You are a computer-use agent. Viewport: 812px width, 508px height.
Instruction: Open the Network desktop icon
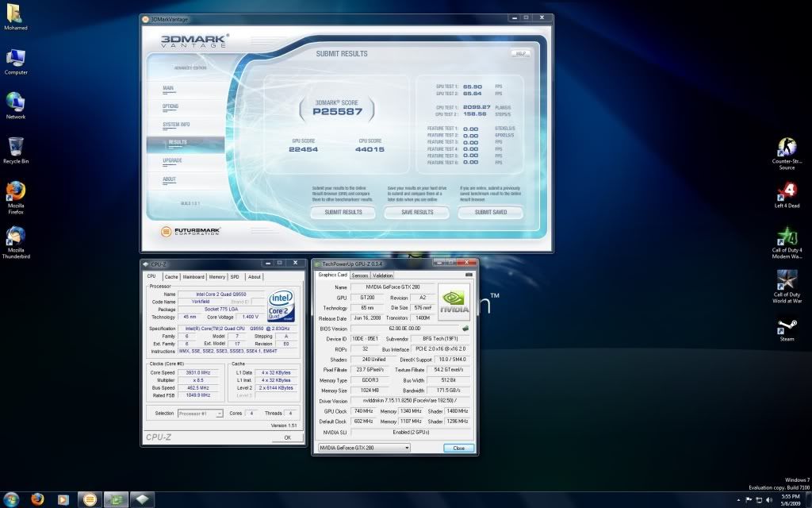16,106
